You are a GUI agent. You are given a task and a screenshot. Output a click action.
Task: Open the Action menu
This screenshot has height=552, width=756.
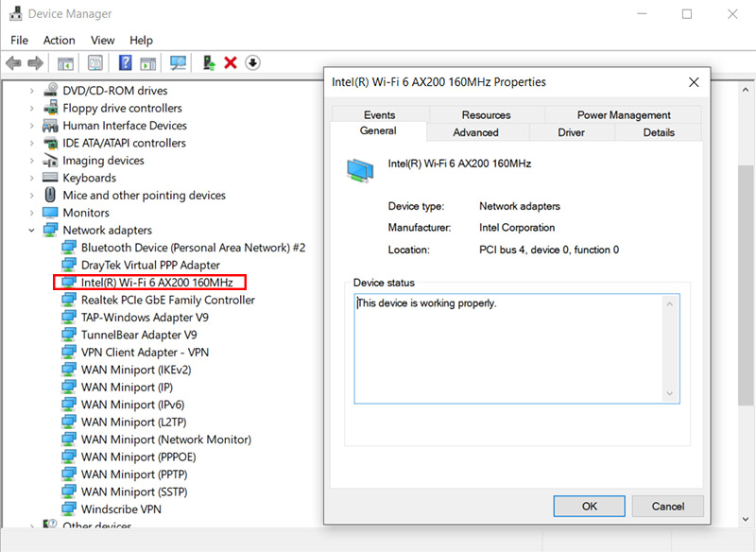pyautogui.click(x=60, y=40)
